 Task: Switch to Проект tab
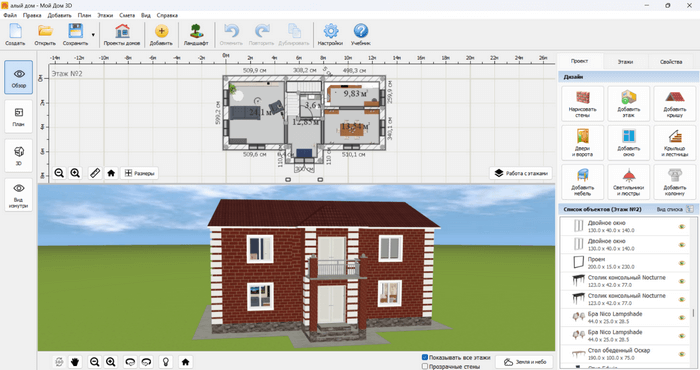(579, 61)
